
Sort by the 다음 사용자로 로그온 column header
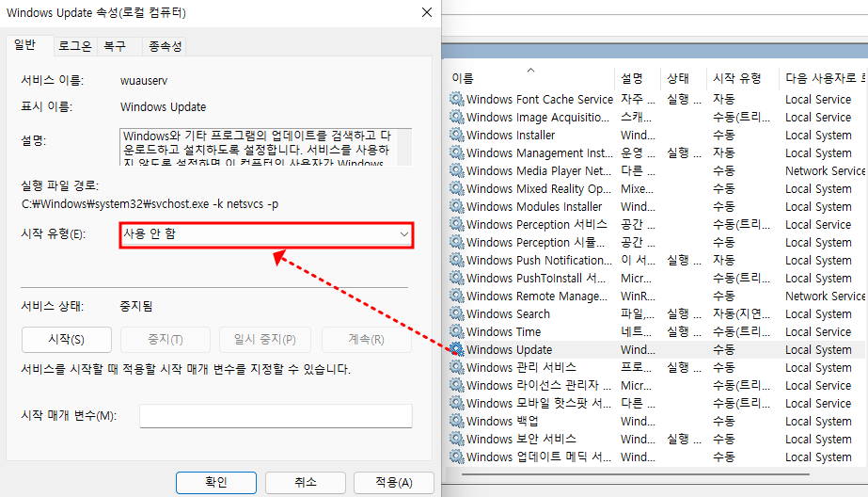click(x=825, y=78)
